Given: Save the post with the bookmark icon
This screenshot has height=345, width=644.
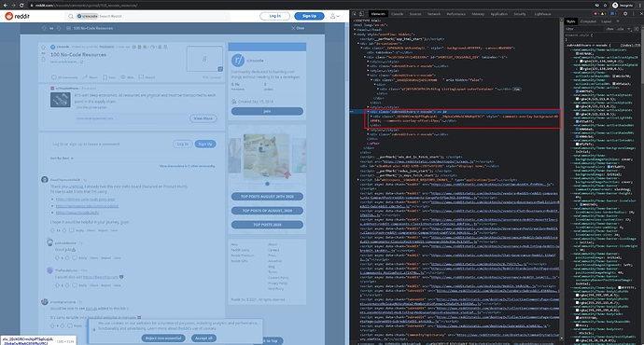Looking at the screenshot, I should [x=105, y=77].
